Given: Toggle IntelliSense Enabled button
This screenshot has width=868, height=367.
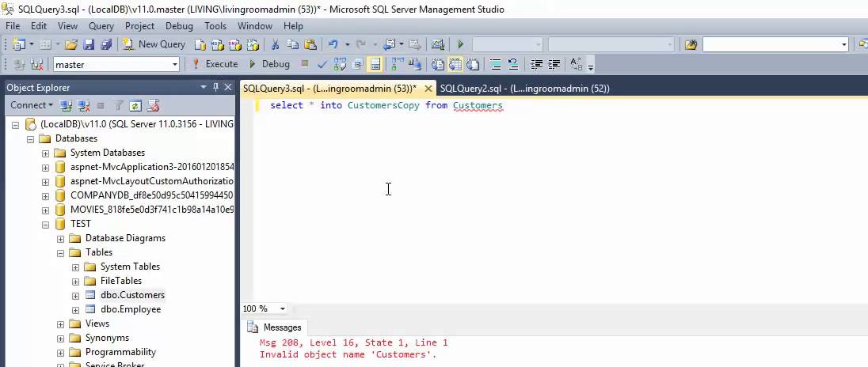Looking at the screenshot, I should tap(375, 64).
